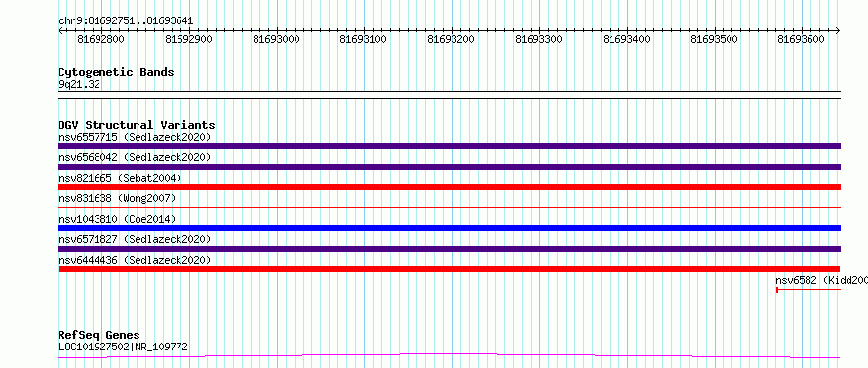The height and width of the screenshot is (368, 868).
Task: Select the 9q21.32 cytogenetic band bar
Action: point(449,95)
